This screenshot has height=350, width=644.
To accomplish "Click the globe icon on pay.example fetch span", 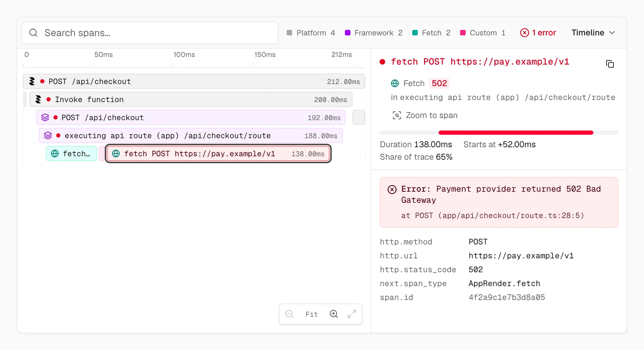I will pos(116,153).
